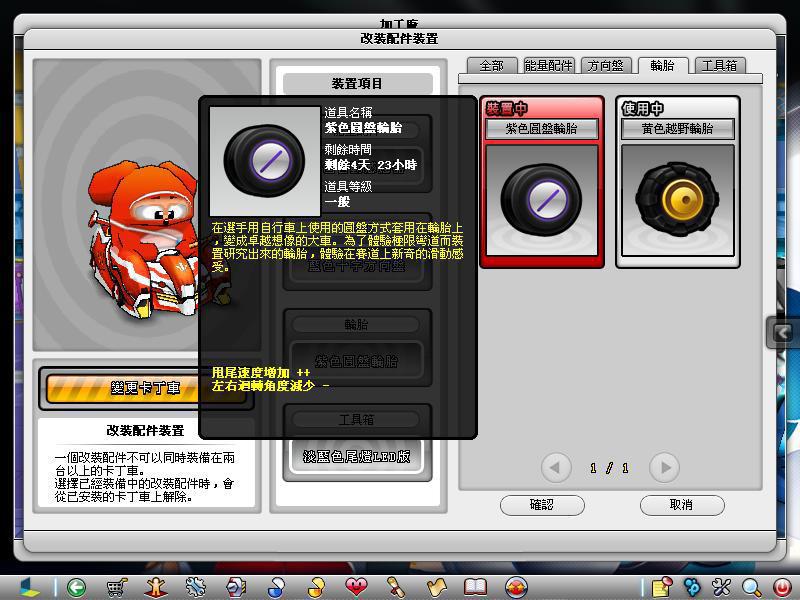Switch to the 能量配件 tab
Screen dimensions: 800x600
549,66
